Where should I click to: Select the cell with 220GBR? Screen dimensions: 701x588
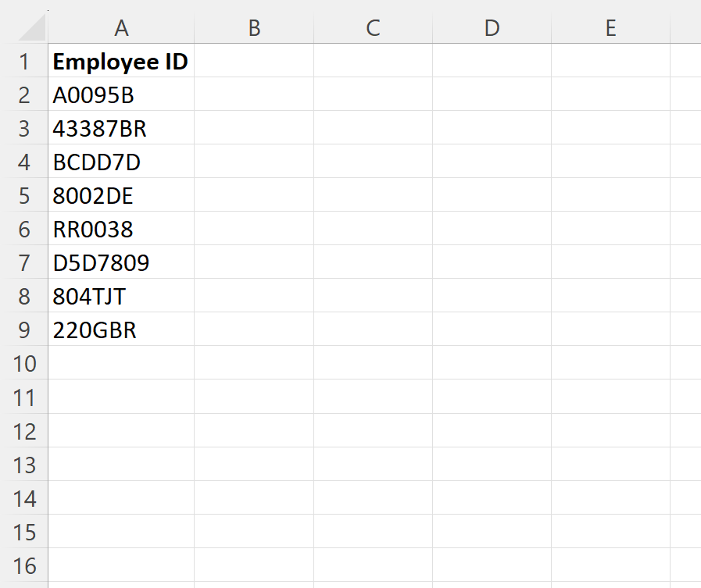pyautogui.click(x=121, y=330)
